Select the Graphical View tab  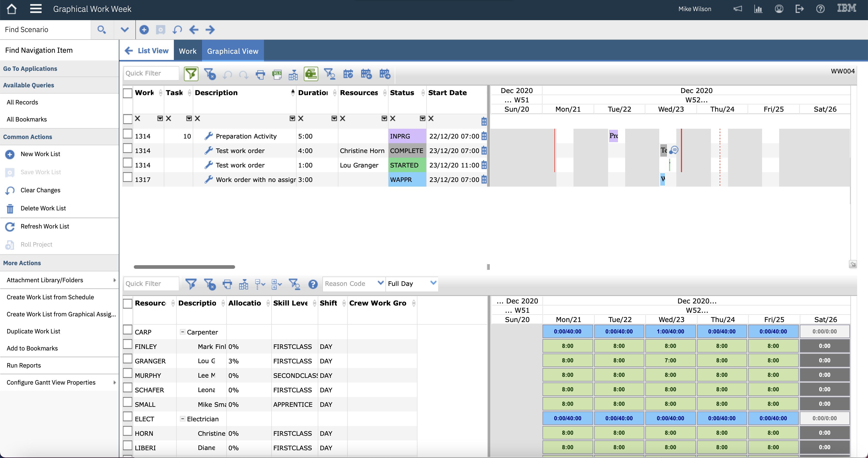tap(233, 51)
